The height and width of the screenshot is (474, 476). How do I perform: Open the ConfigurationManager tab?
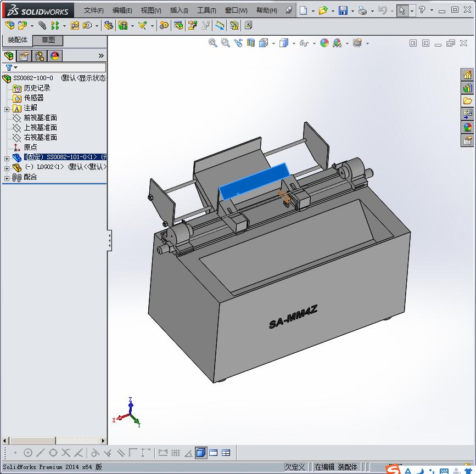(x=40, y=56)
